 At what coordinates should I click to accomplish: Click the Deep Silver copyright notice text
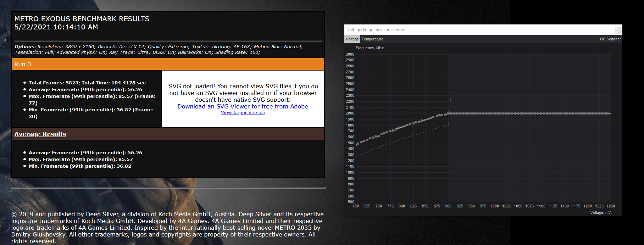[x=167, y=228]
